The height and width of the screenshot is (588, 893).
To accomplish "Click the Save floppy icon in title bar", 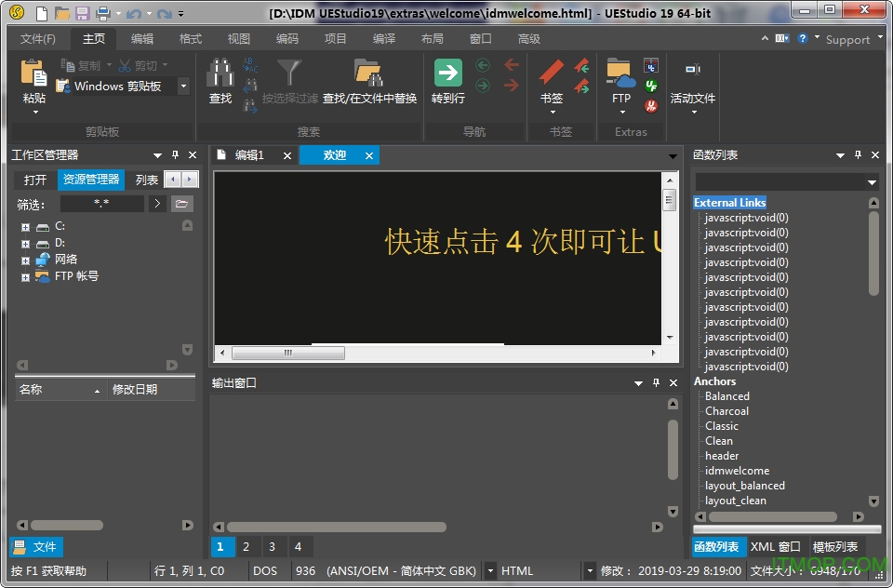I will coord(82,12).
